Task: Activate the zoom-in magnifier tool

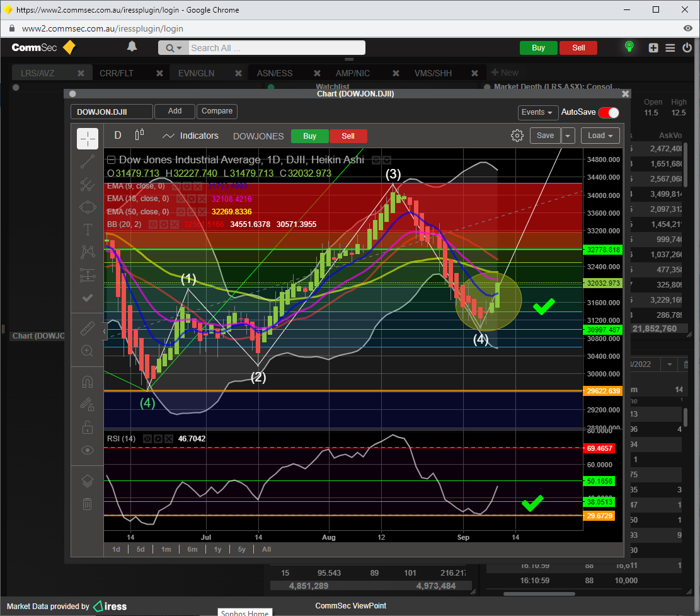Action: (x=88, y=351)
